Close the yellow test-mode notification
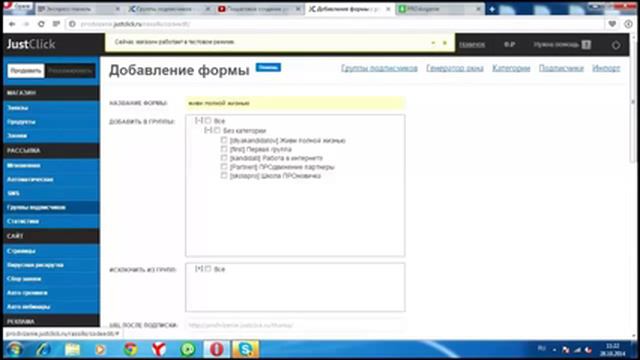 pos(445,42)
